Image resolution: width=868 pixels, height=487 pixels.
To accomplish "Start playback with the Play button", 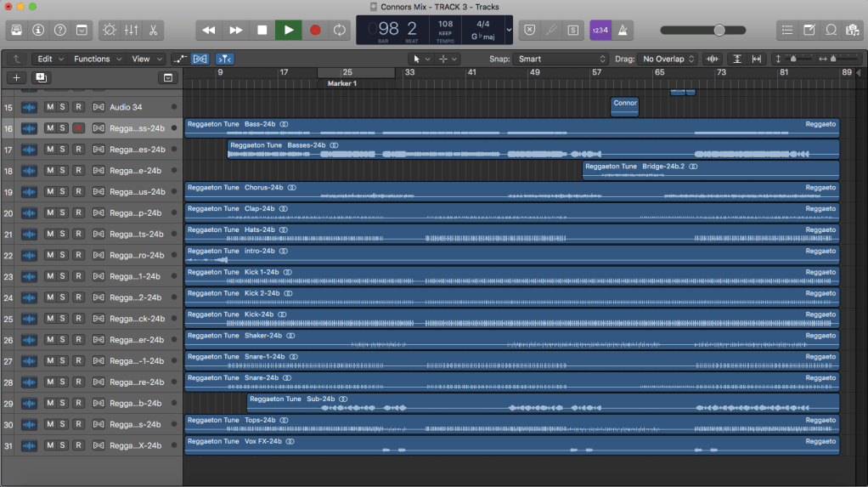I will pyautogui.click(x=289, y=30).
